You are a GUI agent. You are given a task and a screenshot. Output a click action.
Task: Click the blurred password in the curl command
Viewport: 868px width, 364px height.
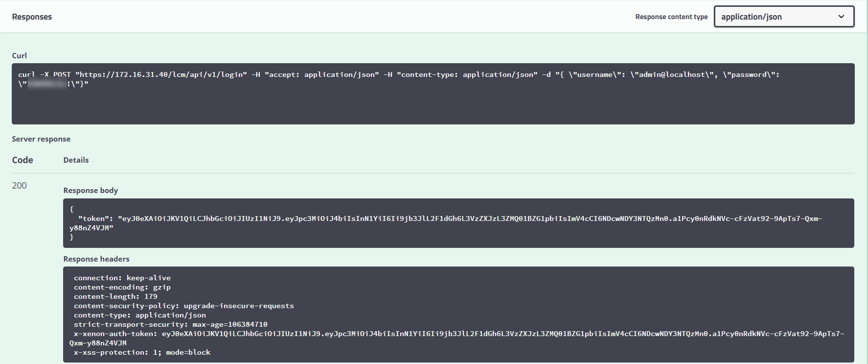click(x=47, y=84)
